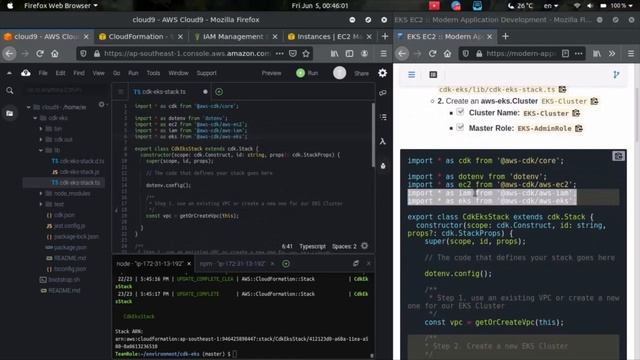Click the Typescript language selector
This screenshot has width=640, height=360.
pos(313,246)
